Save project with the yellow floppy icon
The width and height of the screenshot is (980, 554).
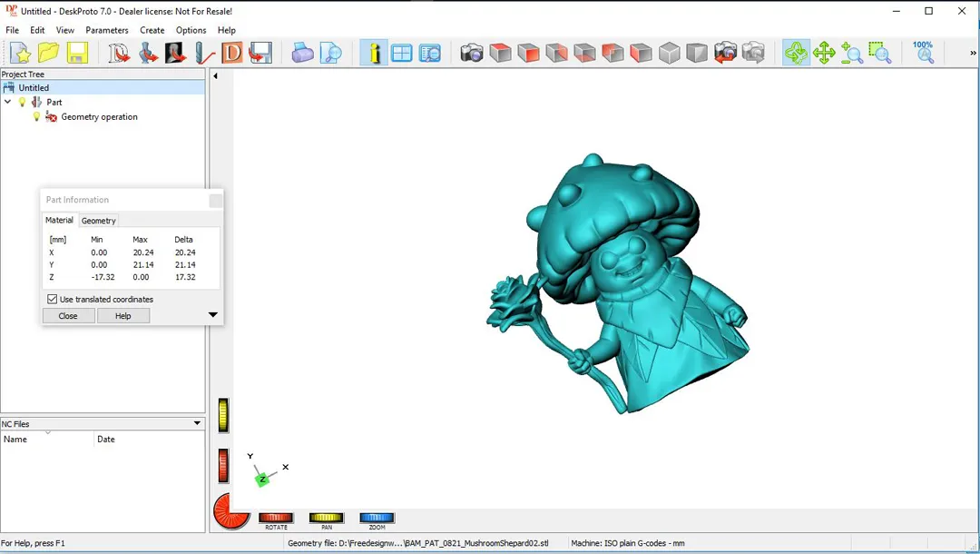[x=77, y=54]
